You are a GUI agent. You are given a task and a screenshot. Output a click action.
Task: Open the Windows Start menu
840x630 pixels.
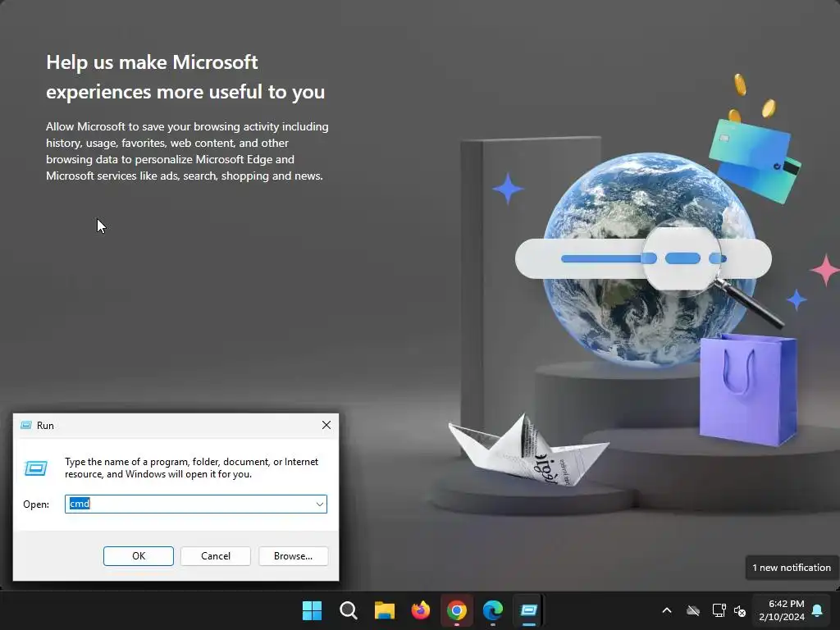(x=312, y=610)
